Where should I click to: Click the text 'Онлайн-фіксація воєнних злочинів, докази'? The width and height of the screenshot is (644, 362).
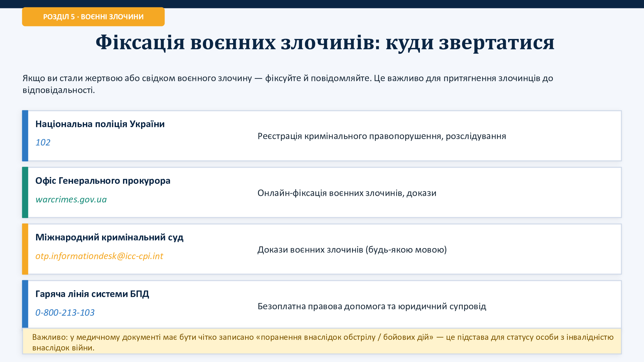[x=347, y=193]
